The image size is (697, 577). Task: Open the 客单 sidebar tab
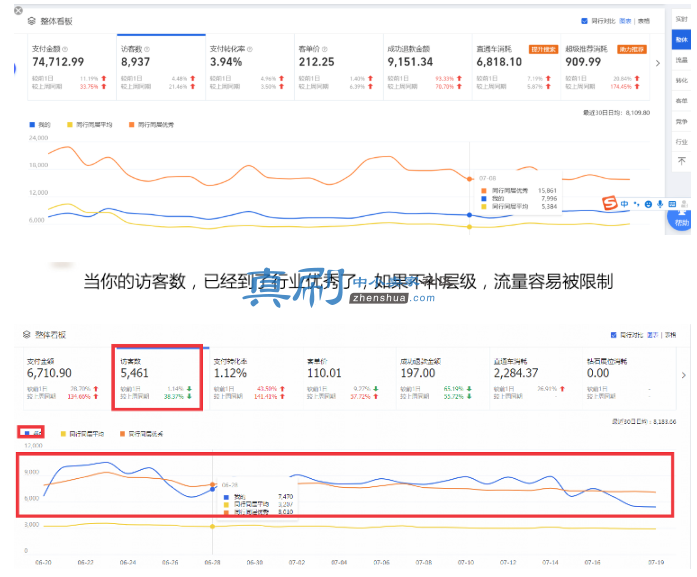click(x=681, y=101)
